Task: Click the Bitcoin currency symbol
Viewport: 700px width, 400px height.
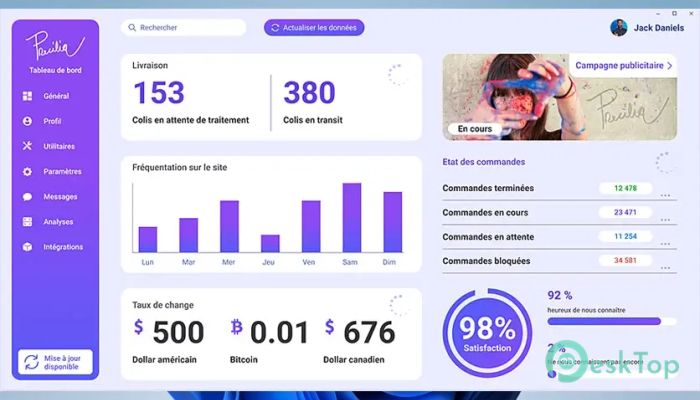Action: [237, 327]
